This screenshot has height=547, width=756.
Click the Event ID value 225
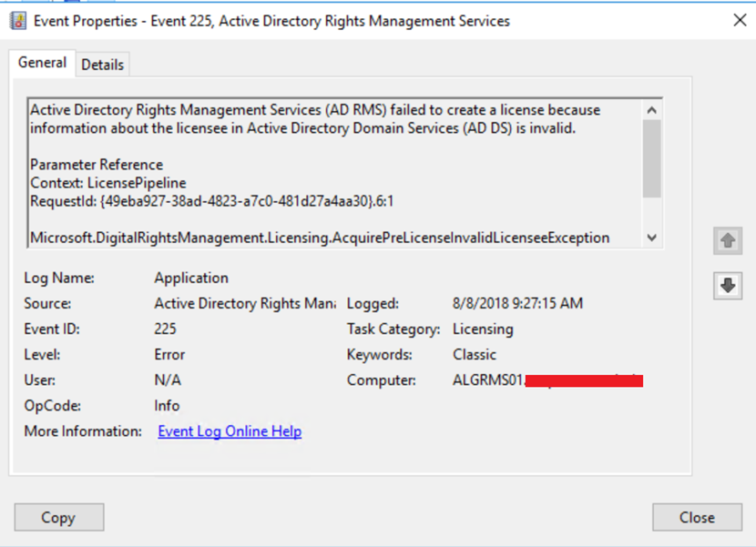click(166, 329)
